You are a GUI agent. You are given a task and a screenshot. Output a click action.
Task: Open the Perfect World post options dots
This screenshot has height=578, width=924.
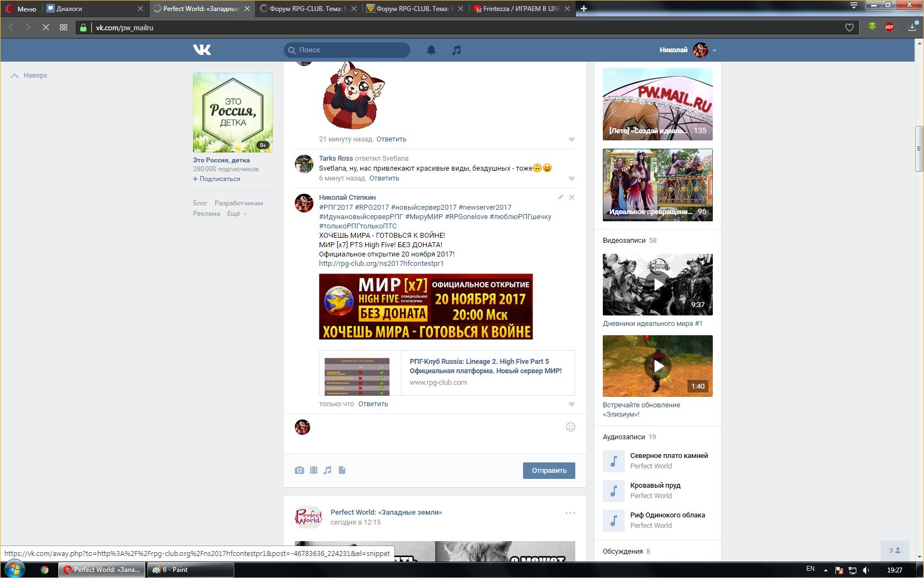pos(570,513)
